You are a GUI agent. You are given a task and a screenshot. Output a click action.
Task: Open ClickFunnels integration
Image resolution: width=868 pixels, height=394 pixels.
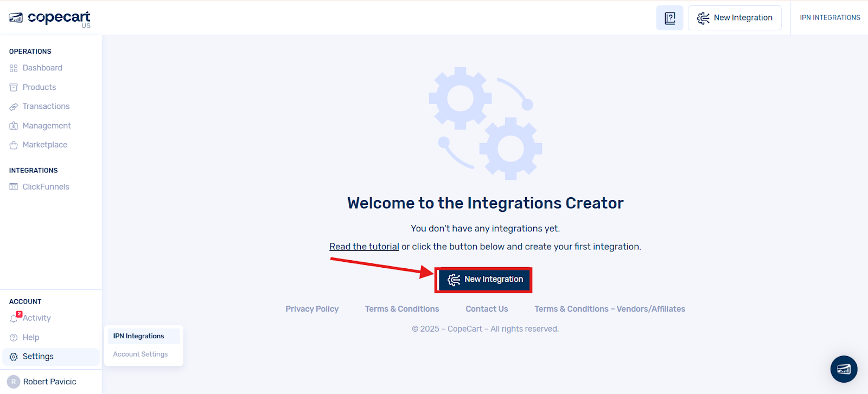click(x=46, y=187)
